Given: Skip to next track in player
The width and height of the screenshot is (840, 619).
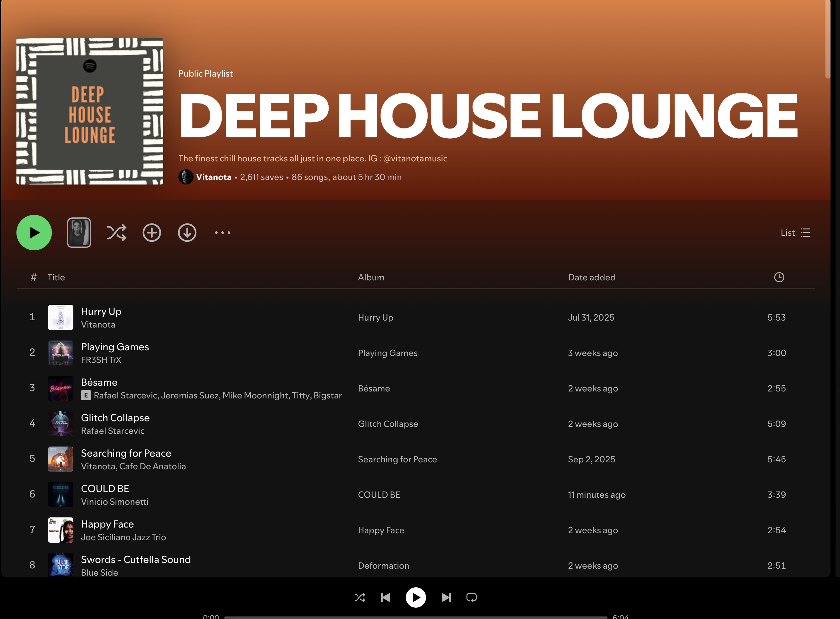Looking at the screenshot, I should [x=446, y=597].
